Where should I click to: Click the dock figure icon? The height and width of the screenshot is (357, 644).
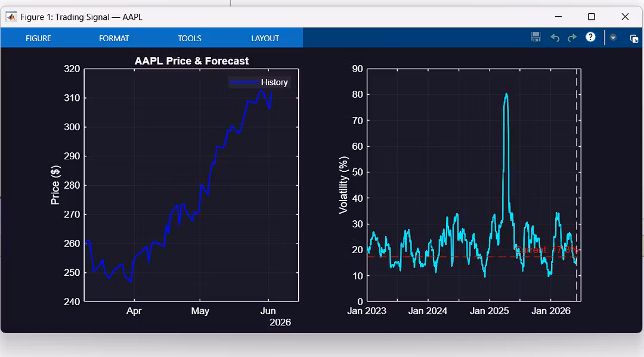click(634, 39)
